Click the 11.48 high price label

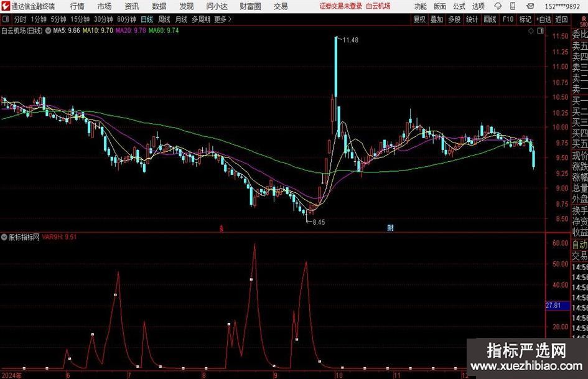(350, 40)
